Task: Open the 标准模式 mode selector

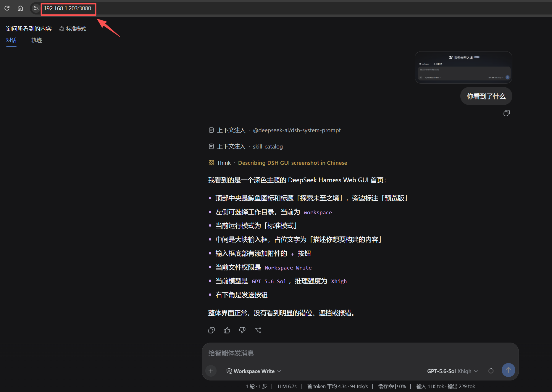Action: pyautogui.click(x=73, y=29)
